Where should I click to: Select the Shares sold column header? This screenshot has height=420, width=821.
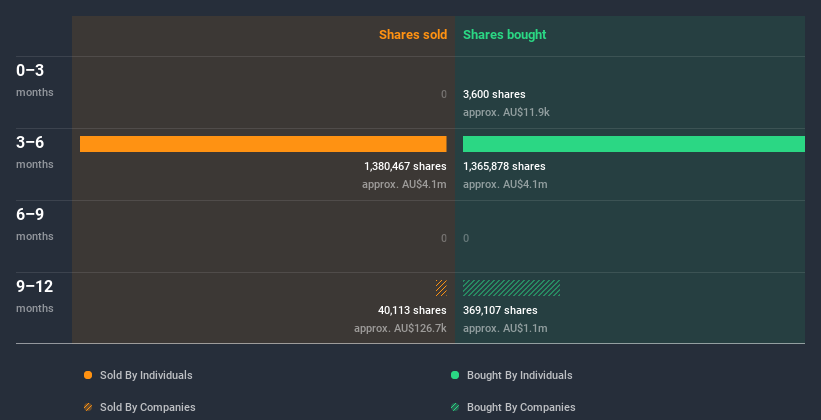coord(412,35)
